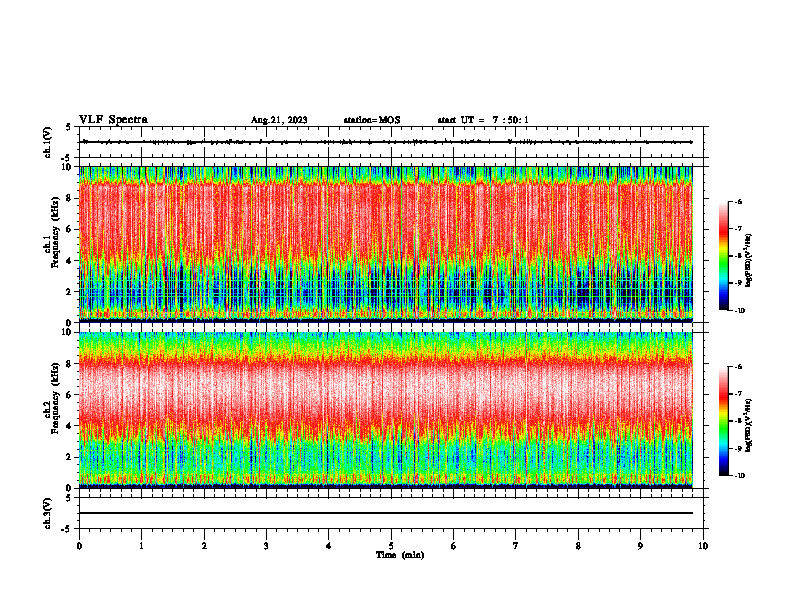The height and width of the screenshot is (612, 792).
Task: Click the ch.2 spectrogram plot area
Action: pyautogui.click(x=386, y=410)
